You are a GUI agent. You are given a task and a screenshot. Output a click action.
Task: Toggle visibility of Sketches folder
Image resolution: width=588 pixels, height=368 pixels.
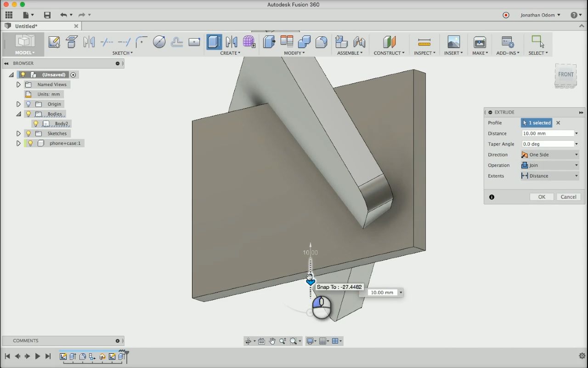28,133
